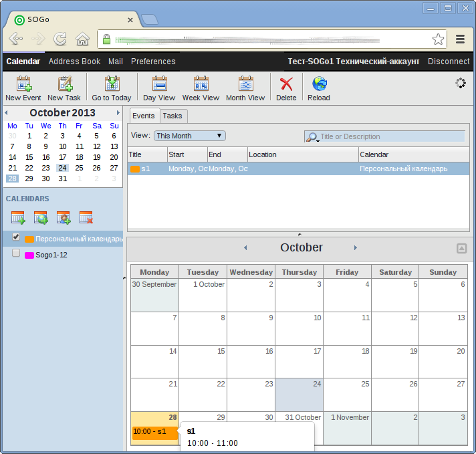
Task: Go to next month in main calendar
Action: coord(355,248)
